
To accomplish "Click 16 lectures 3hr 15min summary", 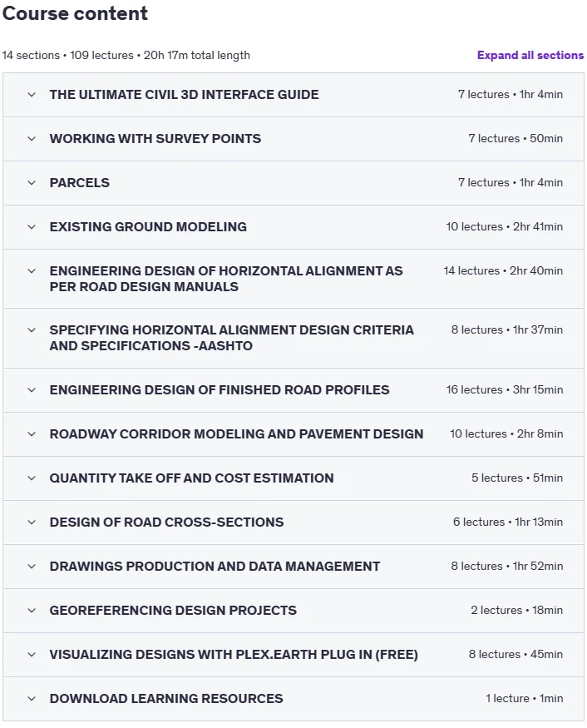I will point(505,390).
